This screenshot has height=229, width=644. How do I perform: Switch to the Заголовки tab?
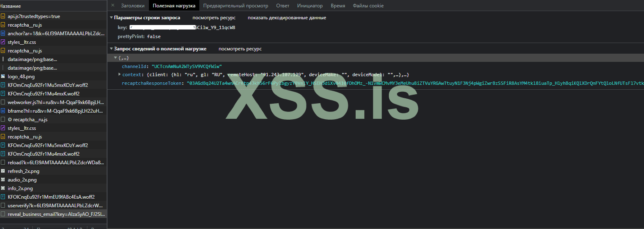pos(133,6)
